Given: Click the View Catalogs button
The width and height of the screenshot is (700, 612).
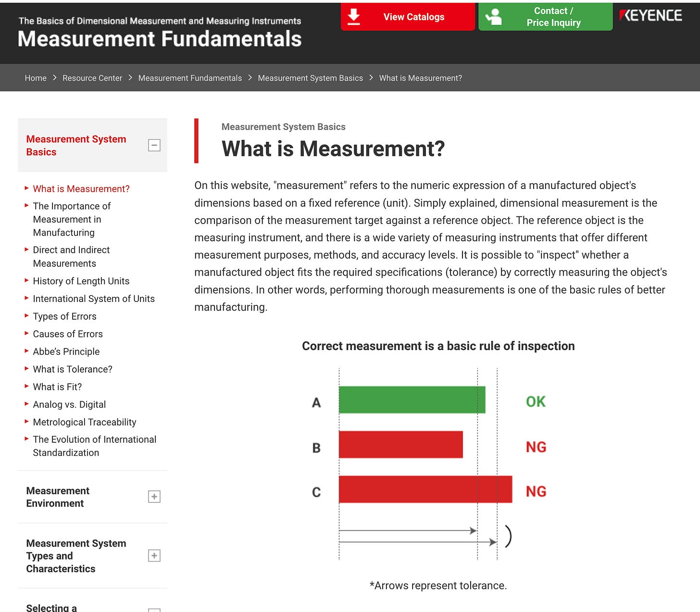Looking at the screenshot, I should [408, 17].
